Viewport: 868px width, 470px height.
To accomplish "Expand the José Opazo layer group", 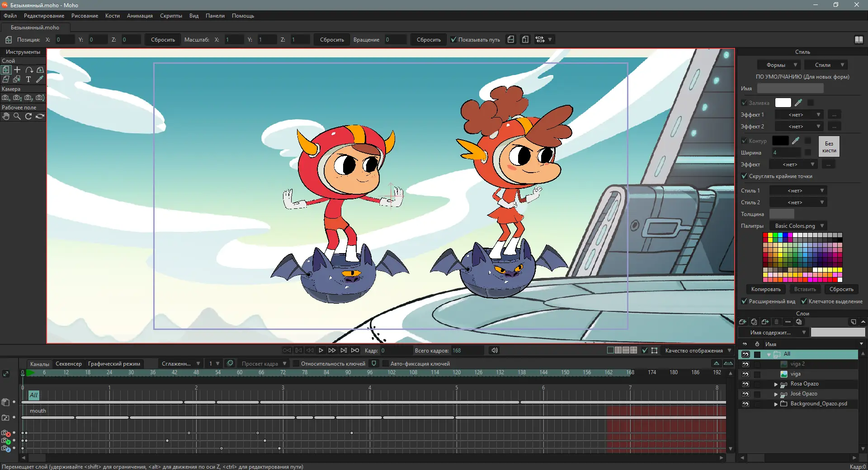I will tap(776, 394).
